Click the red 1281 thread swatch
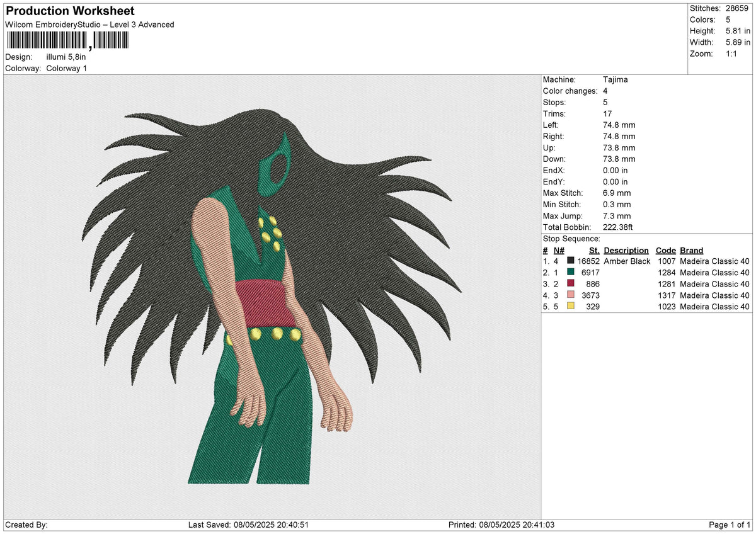The width and height of the screenshot is (756, 534). click(571, 283)
